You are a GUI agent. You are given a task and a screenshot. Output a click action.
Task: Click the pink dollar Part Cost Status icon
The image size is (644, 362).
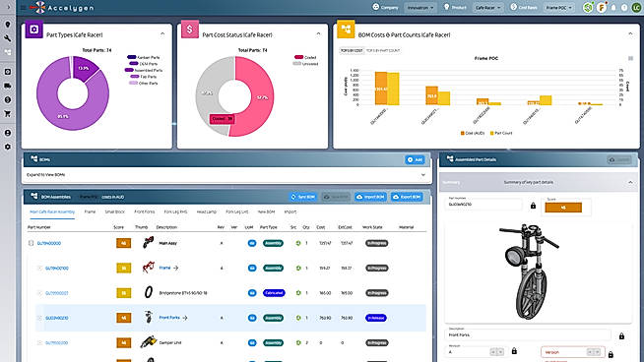pyautogui.click(x=190, y=30)
